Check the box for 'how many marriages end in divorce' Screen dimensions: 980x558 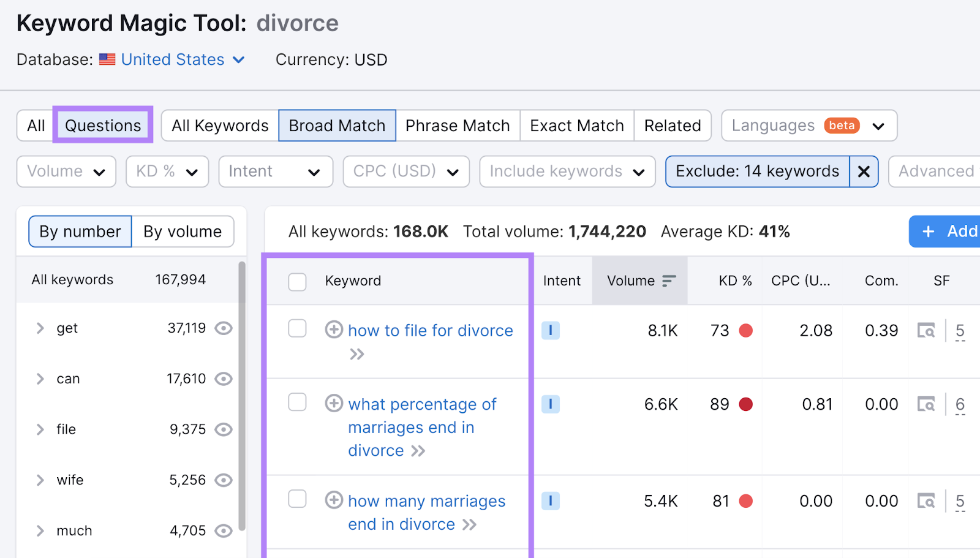[297, 499]
